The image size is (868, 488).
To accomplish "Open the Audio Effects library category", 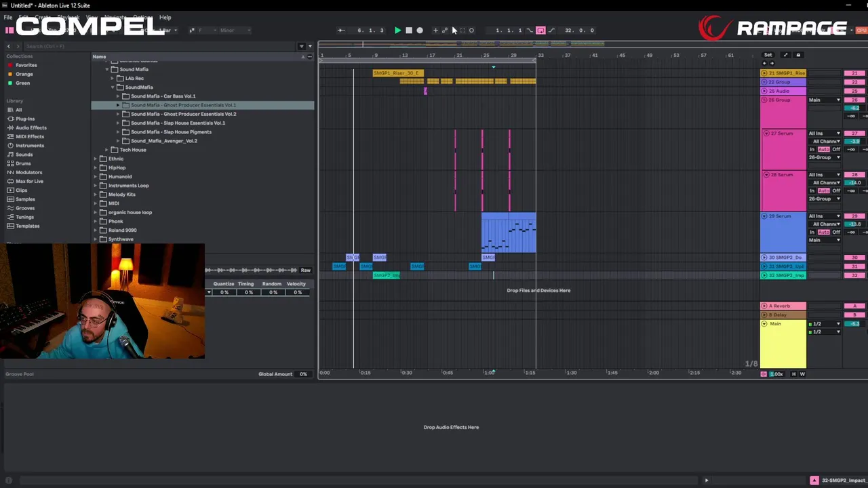I will tap(31, 127).
